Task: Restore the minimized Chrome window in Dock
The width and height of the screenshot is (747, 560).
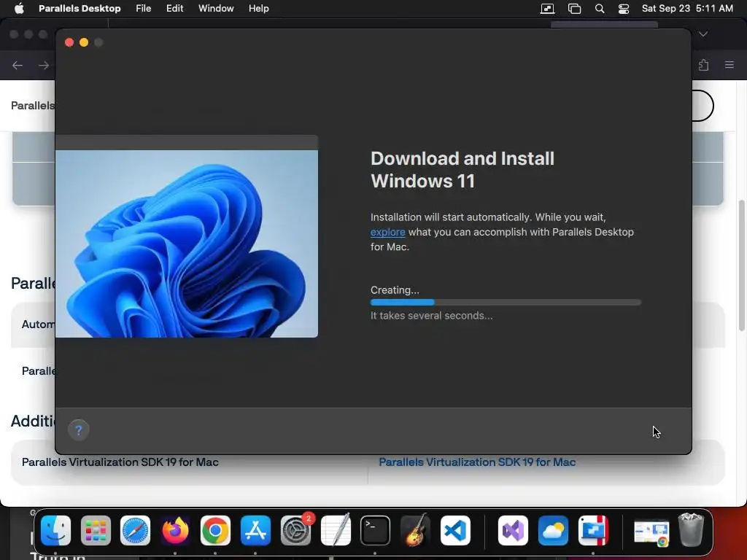Action: [651, 532]
